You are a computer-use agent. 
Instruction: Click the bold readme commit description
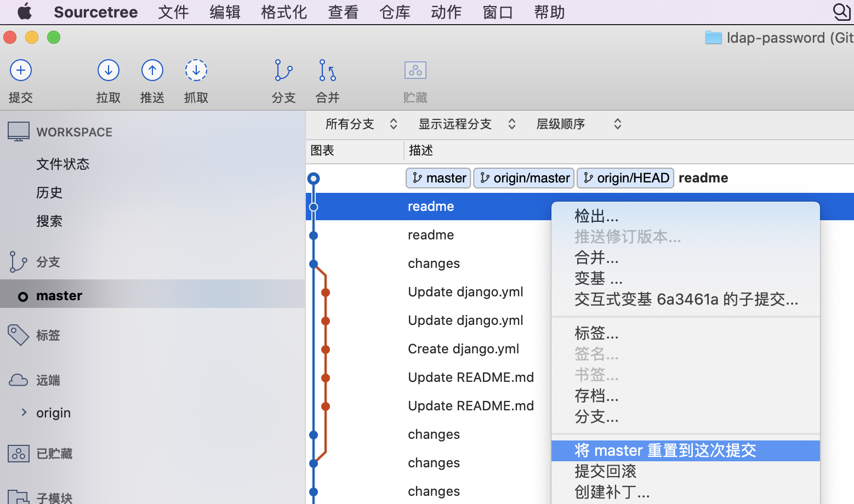tap(703, 178)
